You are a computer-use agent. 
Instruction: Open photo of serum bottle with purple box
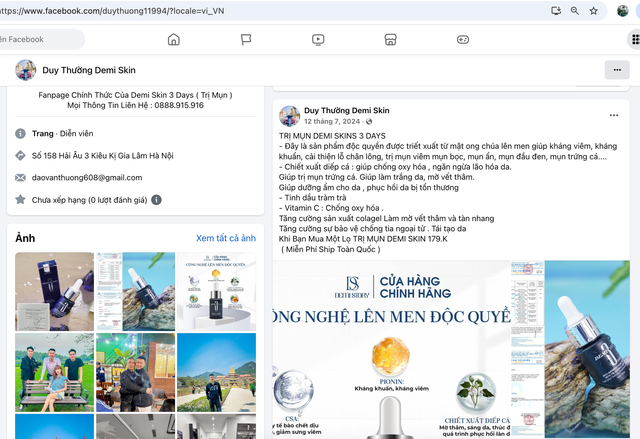tap(54, 291)
